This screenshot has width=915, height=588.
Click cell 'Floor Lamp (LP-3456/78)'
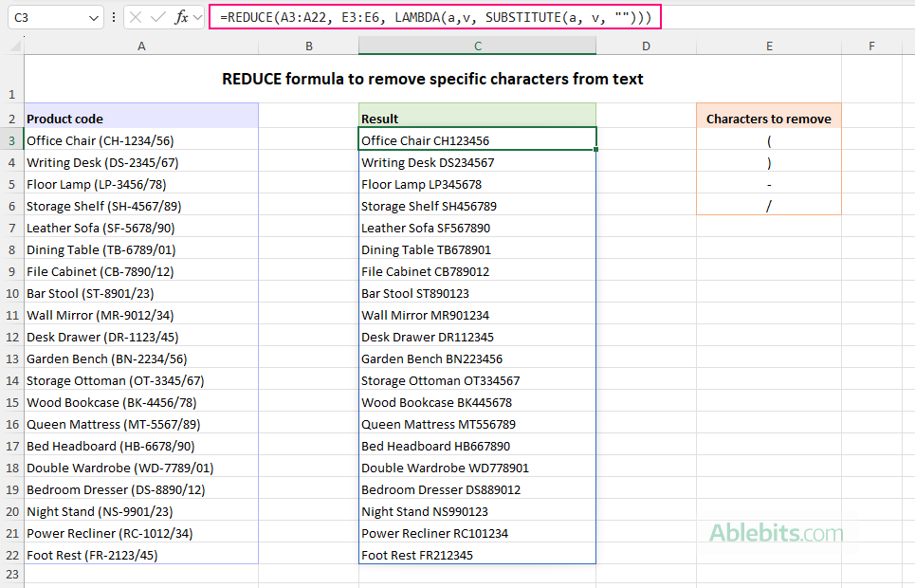[141, 184]
